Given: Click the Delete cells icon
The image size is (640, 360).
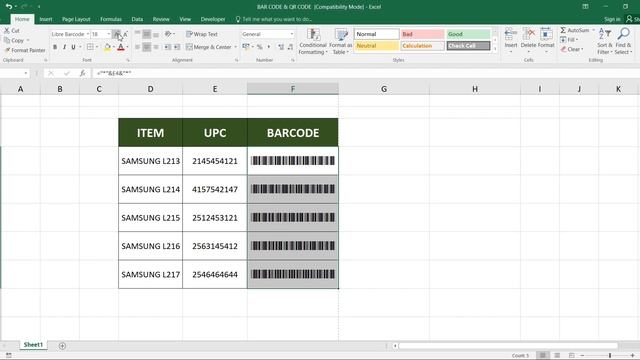Looking at the screenshot, I should pyautogui.click(x=529, y=34).
